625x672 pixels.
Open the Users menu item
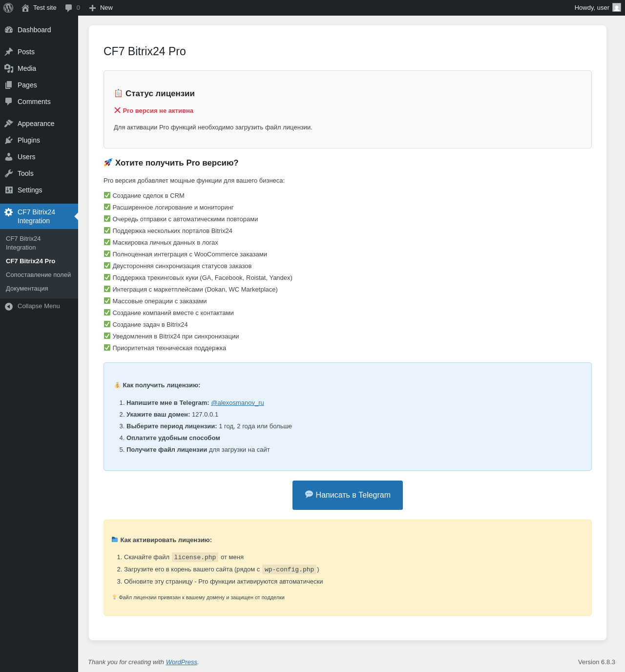pyautogui.click(x=26, y=157)
